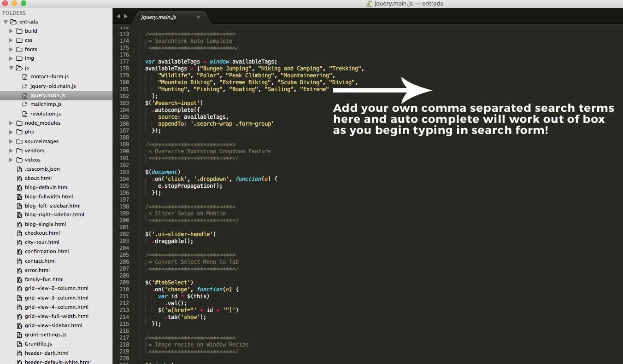The height and width of the screenshot is (364, 623).
Task: Open blog-single.html file
Action: (x=45, y=224)
